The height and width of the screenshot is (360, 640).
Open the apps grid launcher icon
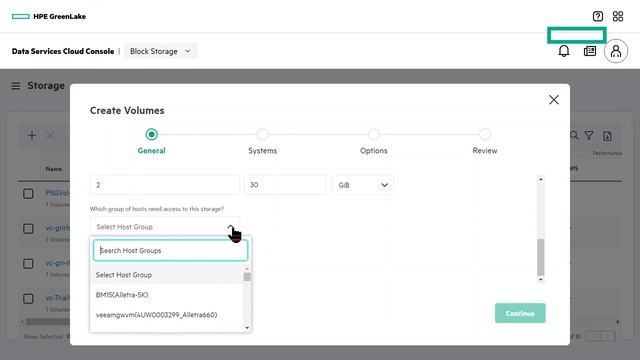coord(618,16)
